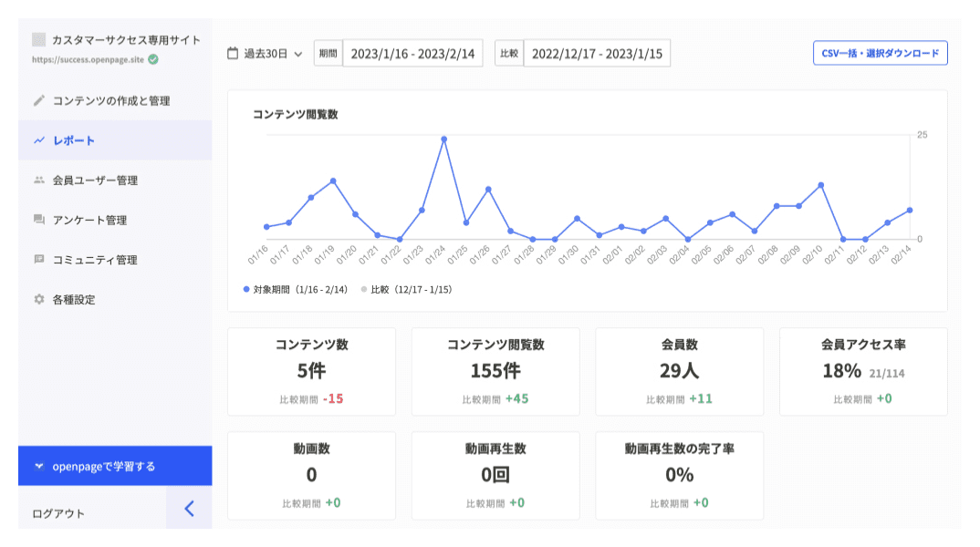Collapse the sidebar with the left chevron

point(190,509)
